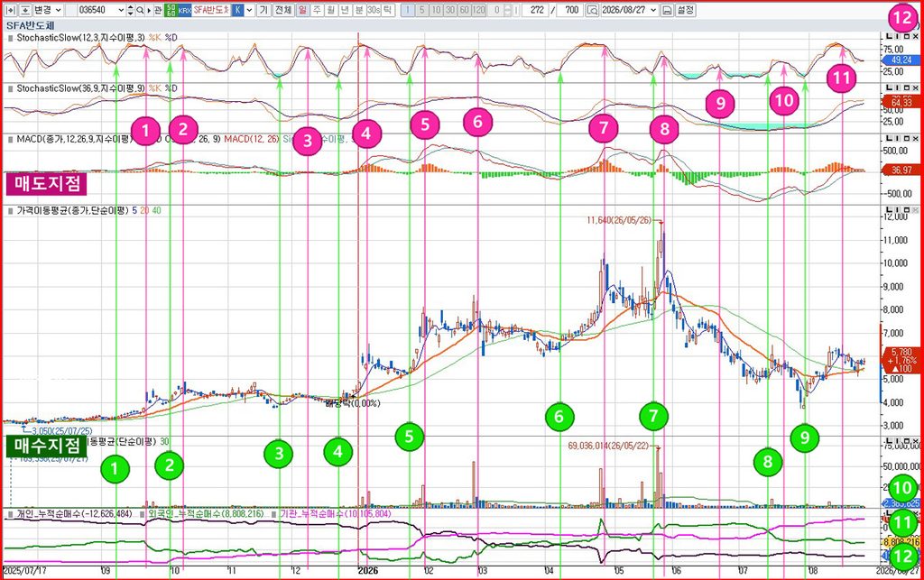Click the stock search magnifier icon
Screen dimensions: 924x580
tap(140, 10)
